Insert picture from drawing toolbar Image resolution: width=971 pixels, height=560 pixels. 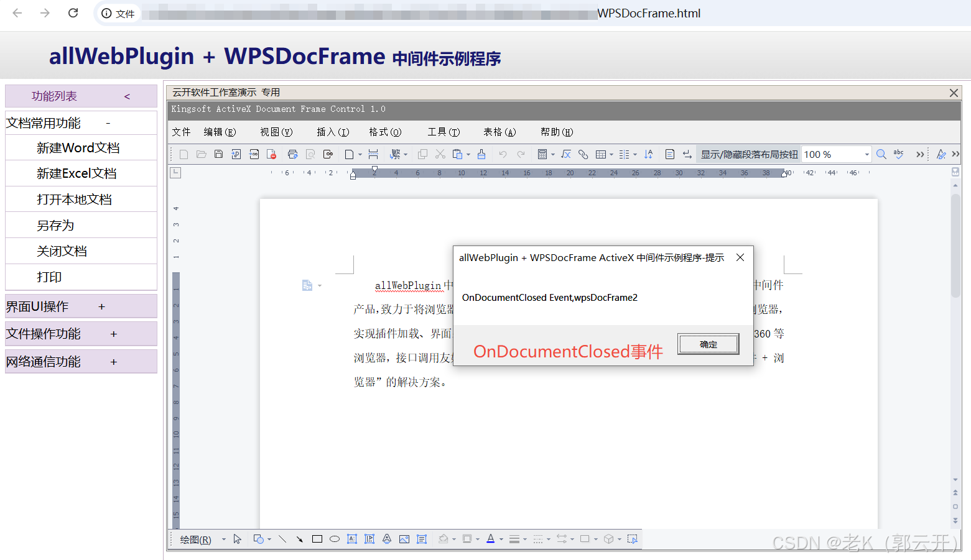pos(404,539)
